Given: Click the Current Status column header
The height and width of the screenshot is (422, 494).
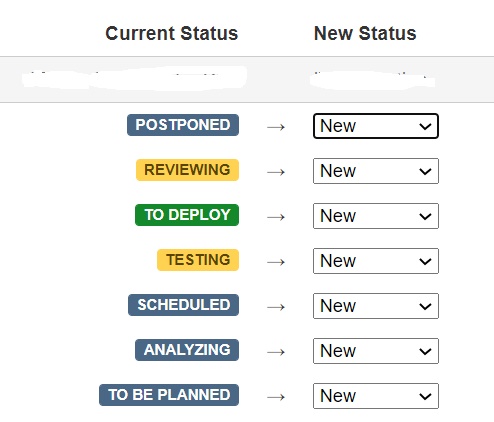Looking at the screenshot, I should pos(172,33).
